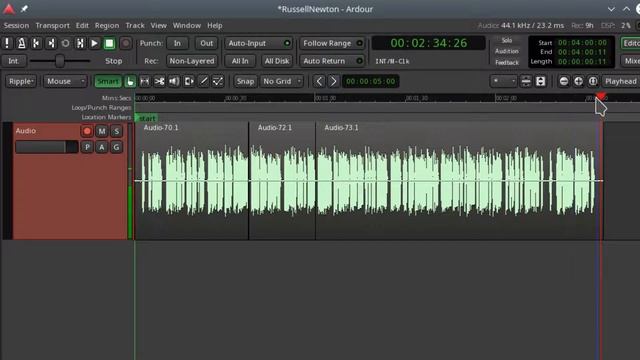640x360 pixels.
Task: Select the Draw pencil tool
Action: pos(203,81)
